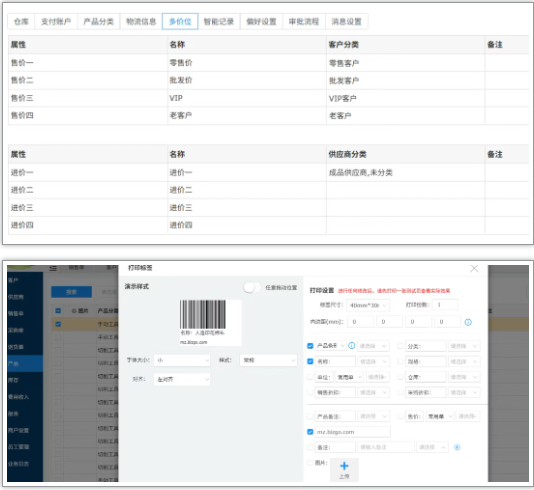Switch to the 审批流程 tab
534x490 pixels.
[x=304, y=21]
